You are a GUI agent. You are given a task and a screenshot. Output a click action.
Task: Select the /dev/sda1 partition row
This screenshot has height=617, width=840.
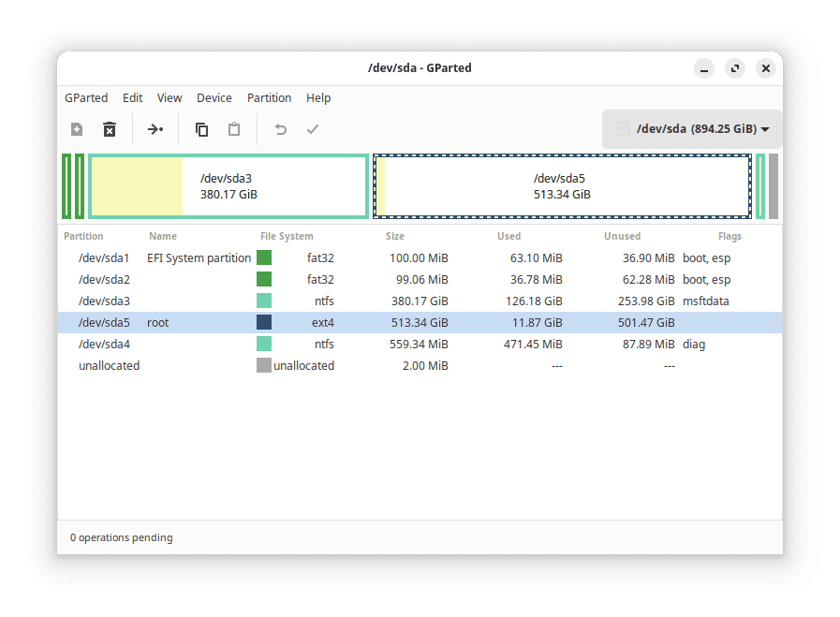[420, 258]
